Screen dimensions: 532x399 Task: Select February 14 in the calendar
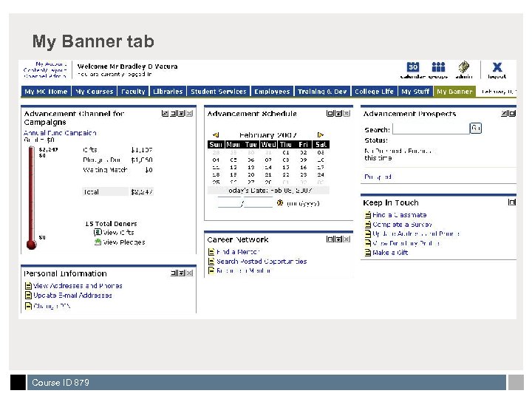(x=268, y=167)
